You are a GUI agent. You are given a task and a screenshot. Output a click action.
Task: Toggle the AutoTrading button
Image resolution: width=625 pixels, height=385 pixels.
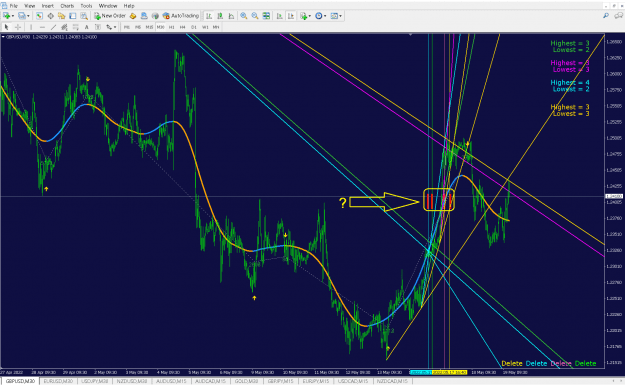(x=181, y=16)
